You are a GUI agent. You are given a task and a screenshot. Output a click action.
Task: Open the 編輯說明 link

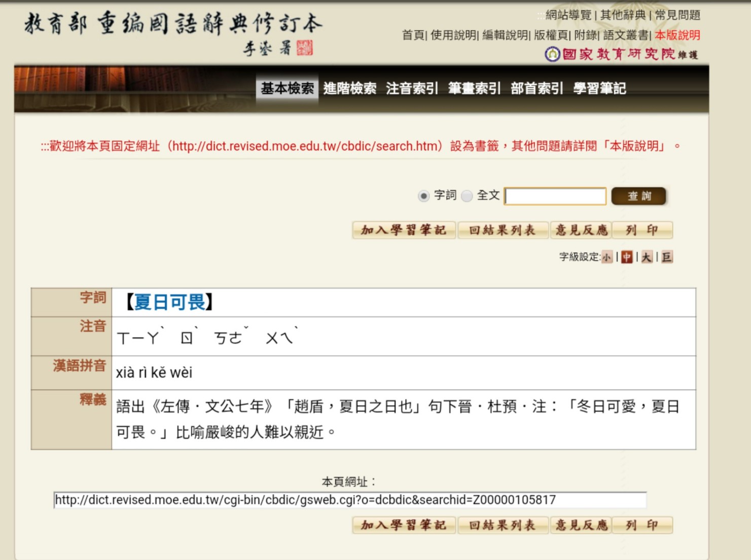505,35
